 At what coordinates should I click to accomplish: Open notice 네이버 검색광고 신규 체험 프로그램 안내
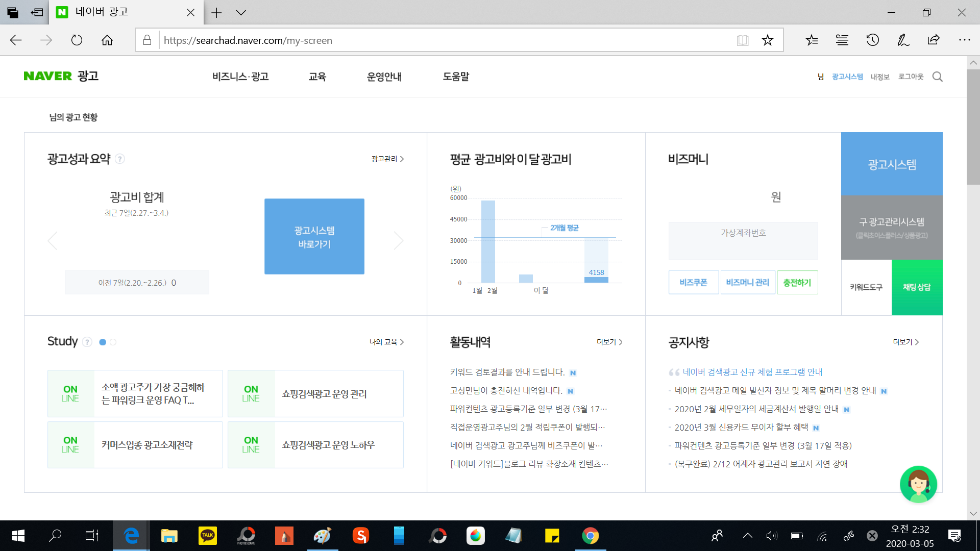[752, 372]
